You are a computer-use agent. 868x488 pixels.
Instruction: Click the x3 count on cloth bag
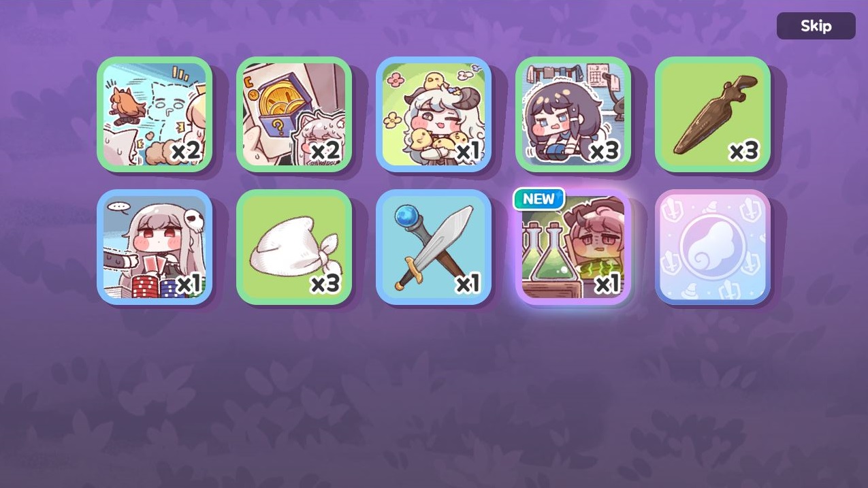point(325,283)
